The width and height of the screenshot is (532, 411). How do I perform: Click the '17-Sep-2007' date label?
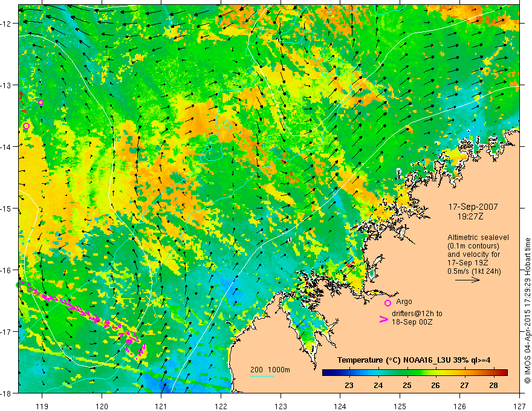click(473, 207)
